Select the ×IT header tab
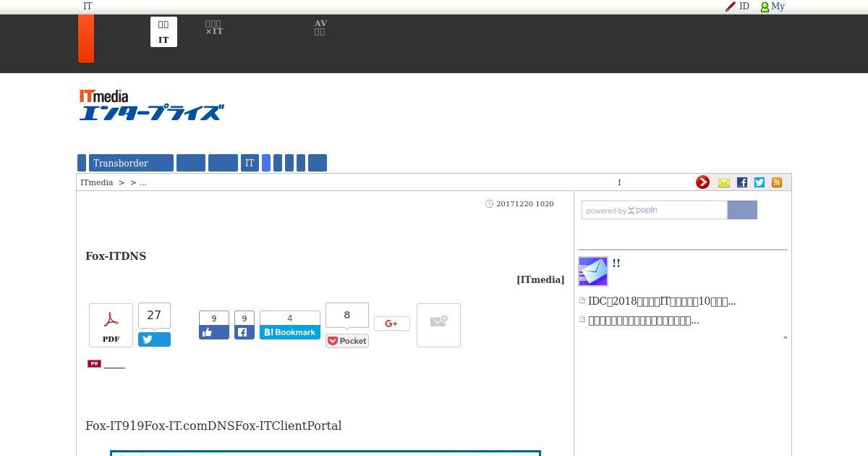This screenshot has height=456, width=868. pos(214,28)
